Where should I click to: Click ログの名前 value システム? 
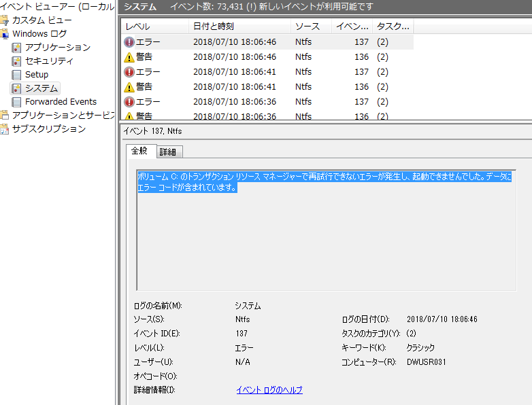pos(248,306)
